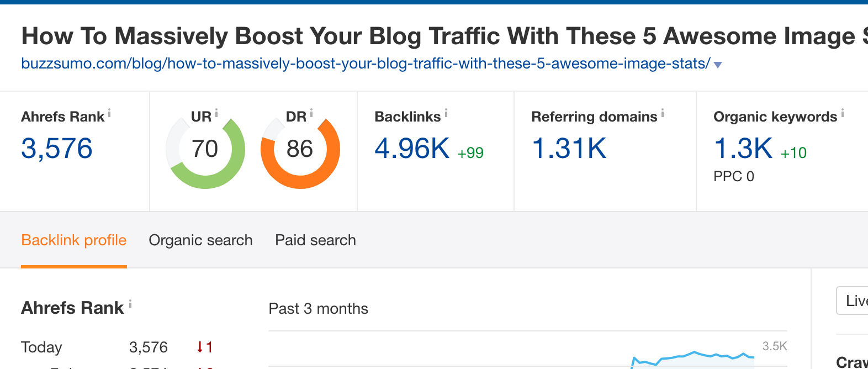The height and width of the screenshot is (369, 868).
Task: Click the DR info icon
Action: [x=311, y=113]
